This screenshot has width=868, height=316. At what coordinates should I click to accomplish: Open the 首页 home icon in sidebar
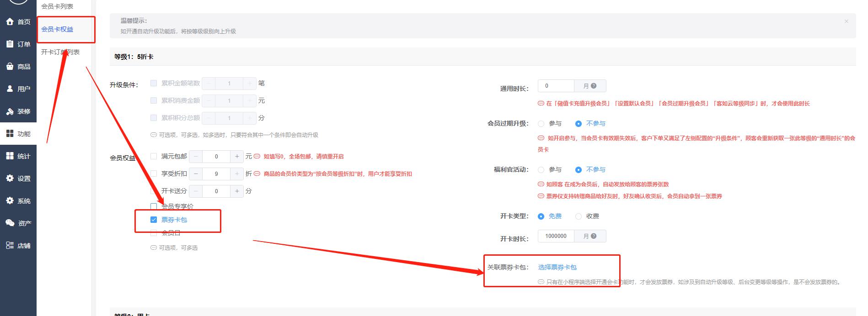tap(10, 21)
